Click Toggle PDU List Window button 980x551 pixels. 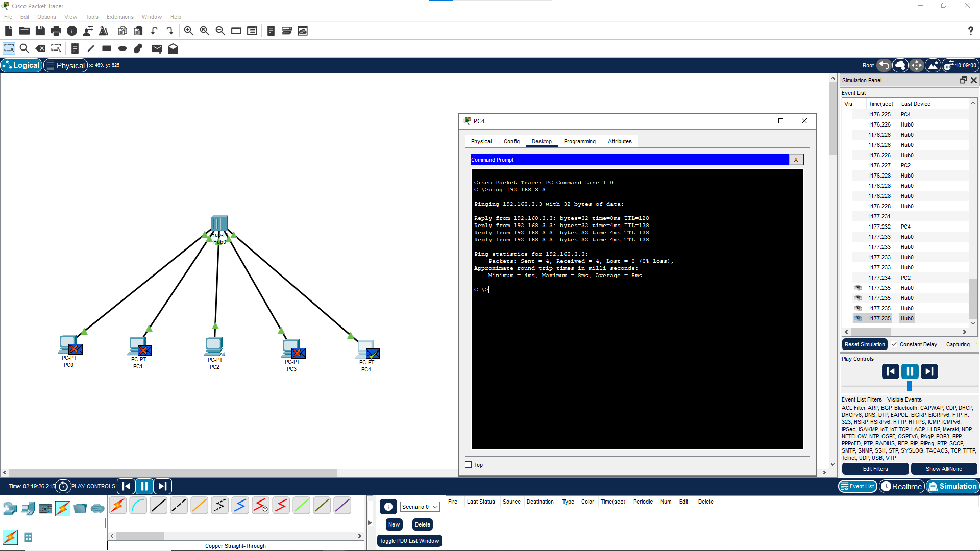pos(409,541)
